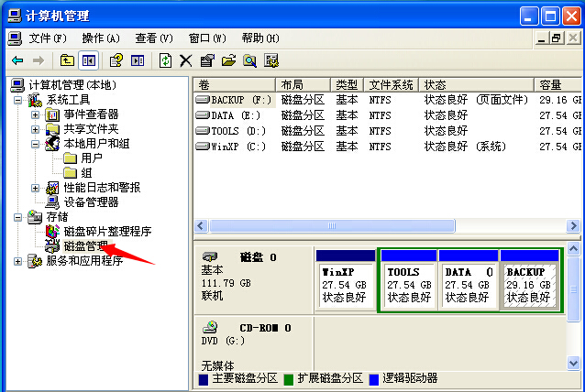585x392 pixels.
Task: Select 磁盘碎片整理程序 in the tree
Action: 106,232
